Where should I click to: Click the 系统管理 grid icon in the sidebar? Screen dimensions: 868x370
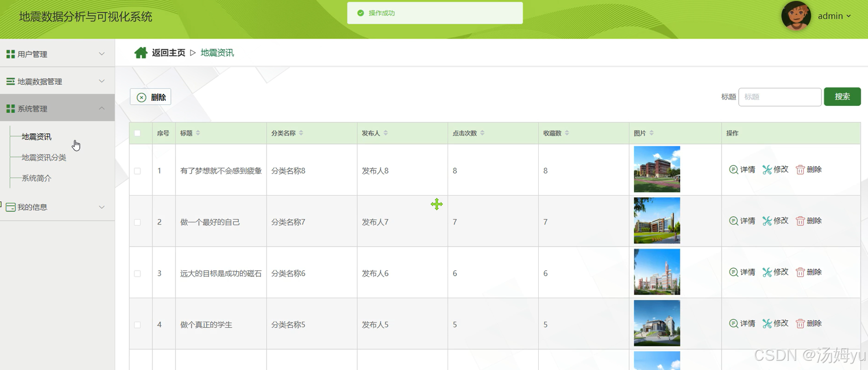(x=11, y=109)
